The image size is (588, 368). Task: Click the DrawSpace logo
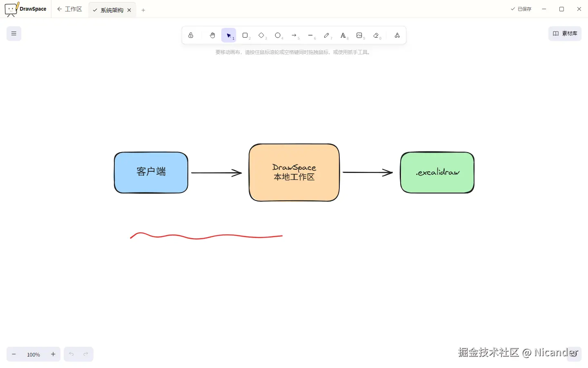point(25,9)
